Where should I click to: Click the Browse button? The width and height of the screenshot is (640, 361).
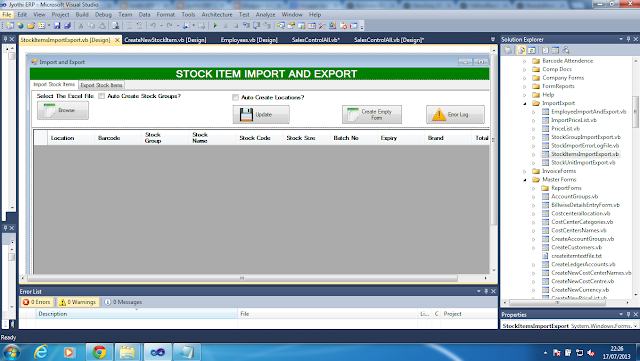[62, 110]
